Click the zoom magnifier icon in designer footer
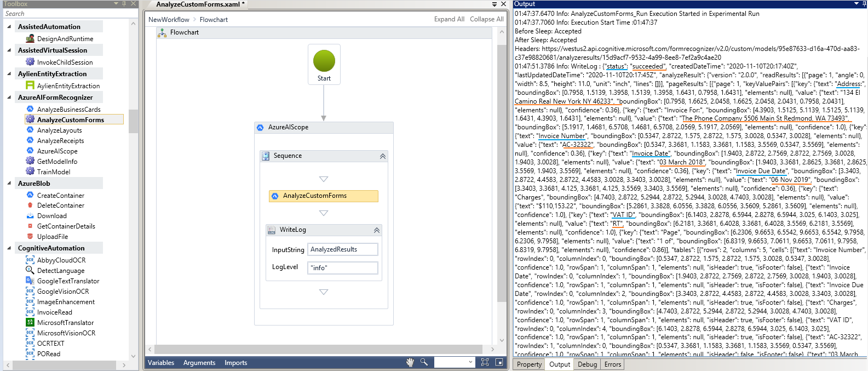 pyautogui.click(x=424, y=362)
